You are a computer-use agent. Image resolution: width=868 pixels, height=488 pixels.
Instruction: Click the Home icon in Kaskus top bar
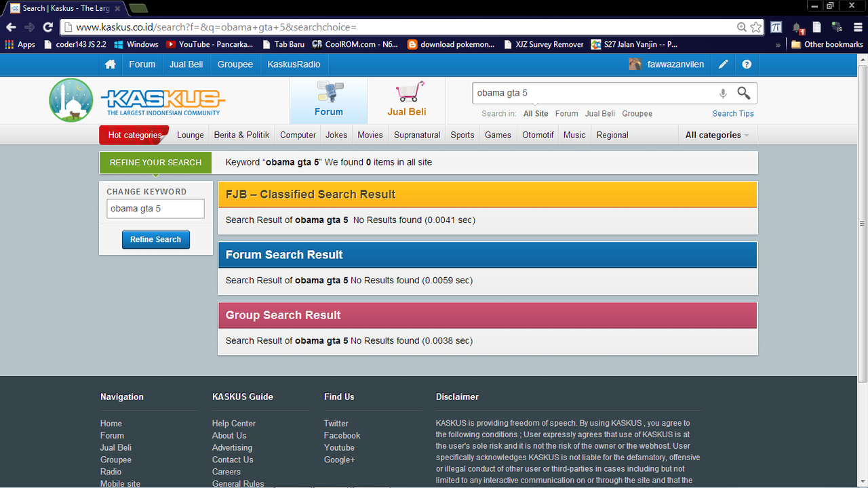[110, 64]
